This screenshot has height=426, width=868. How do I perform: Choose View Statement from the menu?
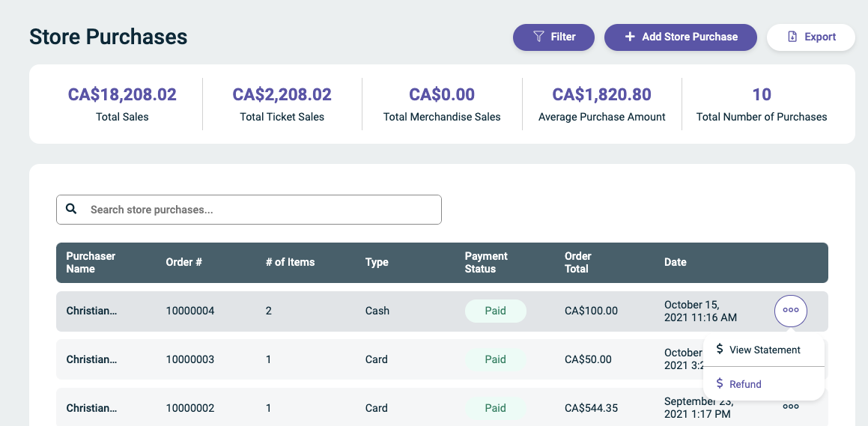tap(763, 350)
